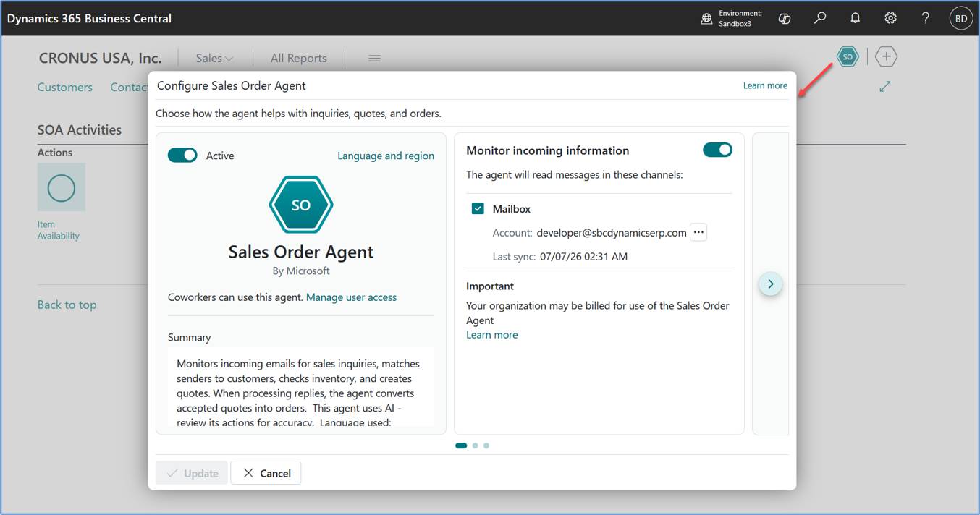Click the large SO hexagon agent logo
The width and height of the screenshot is (980, 515).
[x=301, y=205]
